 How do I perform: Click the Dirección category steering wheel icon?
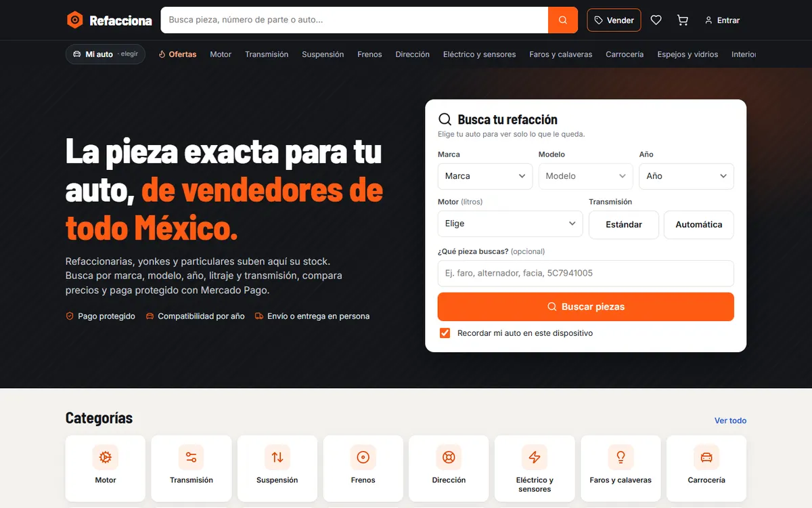pyautogui.click(x=449, y=457)
